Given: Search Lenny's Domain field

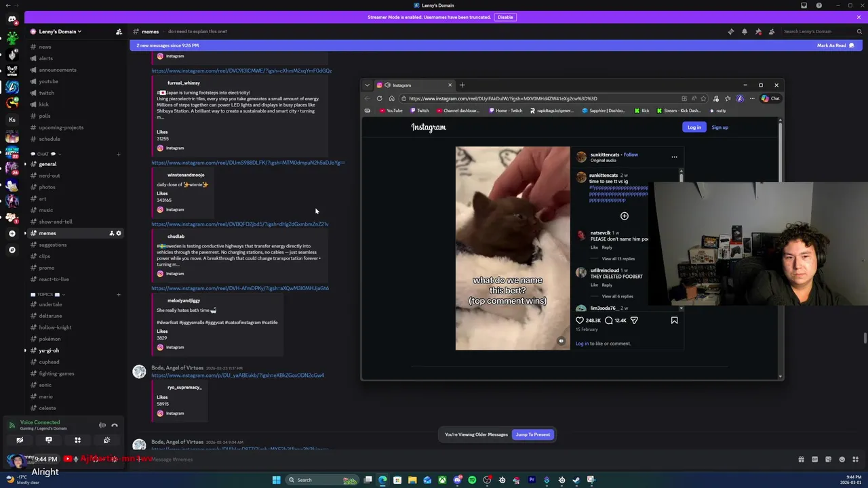Looking at the screenshot, I should coord(821,31).
